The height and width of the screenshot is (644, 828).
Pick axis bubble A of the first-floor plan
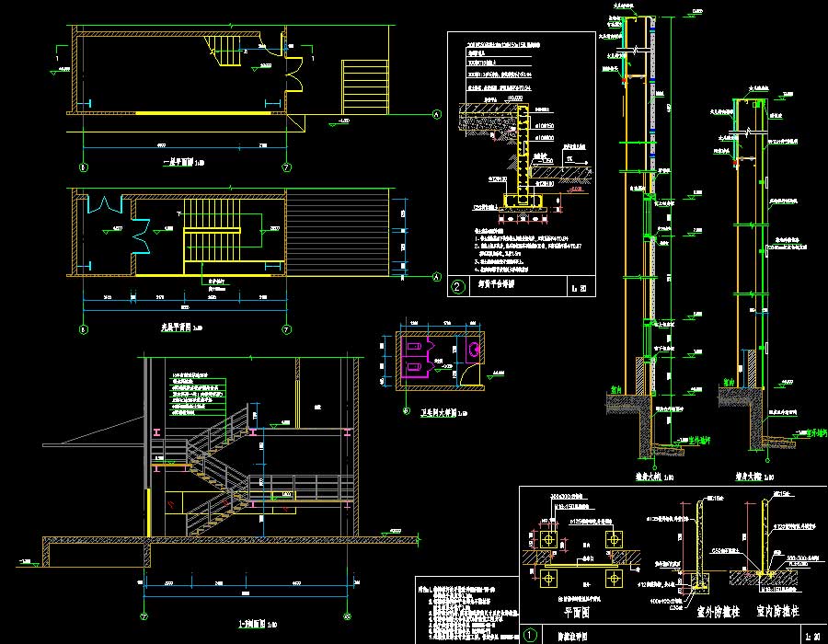click(437, 115)
